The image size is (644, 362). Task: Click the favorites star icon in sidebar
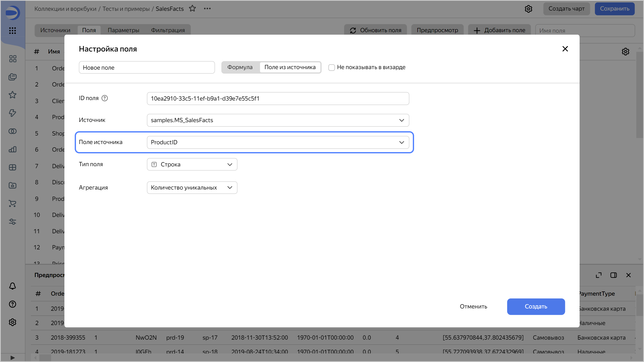(12, 95)
